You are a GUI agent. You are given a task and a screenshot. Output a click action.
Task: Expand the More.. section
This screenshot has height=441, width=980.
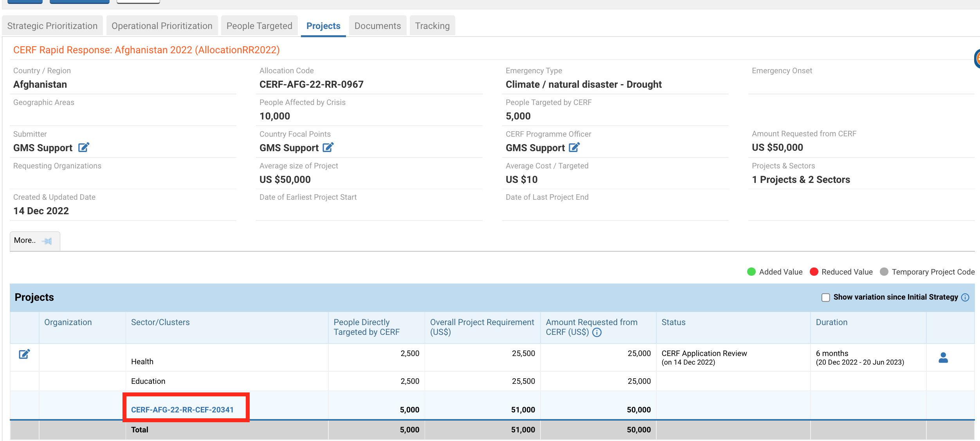coord(35,241)
